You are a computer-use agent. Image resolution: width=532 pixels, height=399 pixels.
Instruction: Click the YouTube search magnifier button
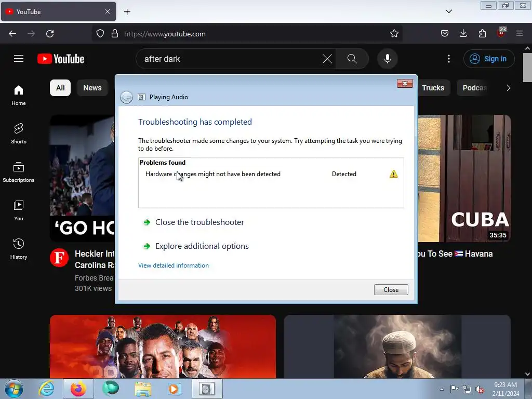(352, 59)
